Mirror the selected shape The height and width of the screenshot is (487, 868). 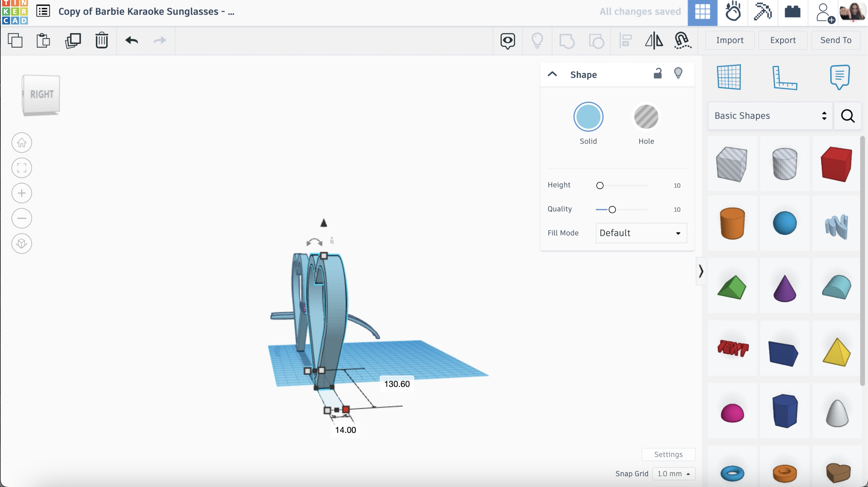point(654,40)
